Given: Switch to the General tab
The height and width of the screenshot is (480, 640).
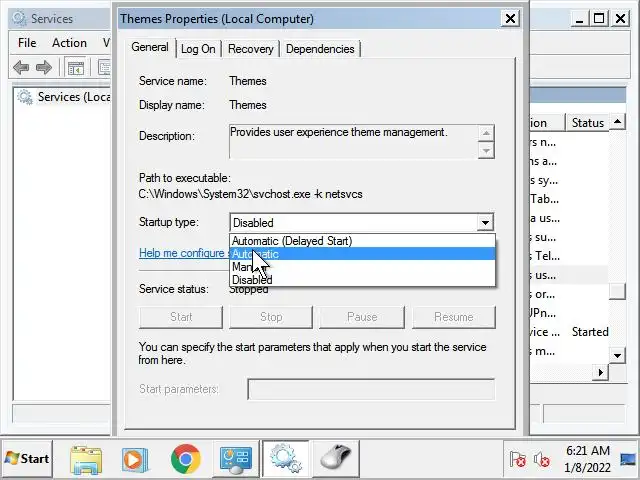Looking at the screenshot, I should 150,47.
